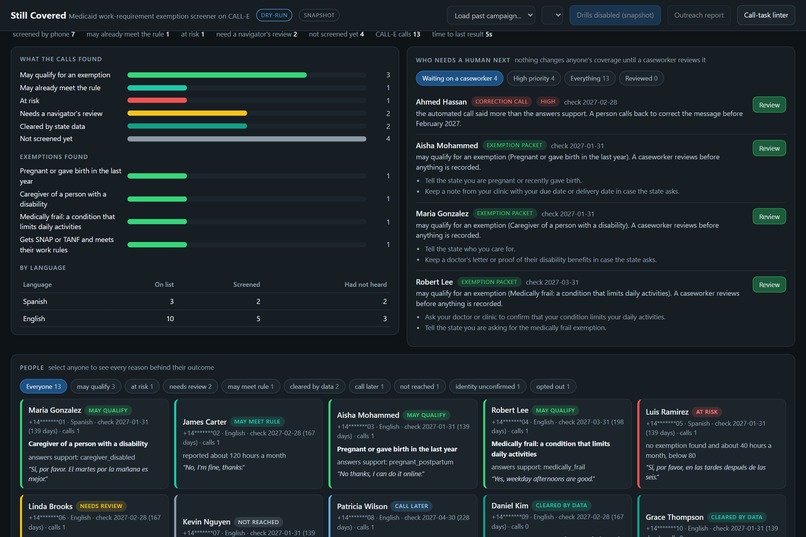806x537 pixels.
Task: Open the Outreach report
Action: (x=699, y=15)
